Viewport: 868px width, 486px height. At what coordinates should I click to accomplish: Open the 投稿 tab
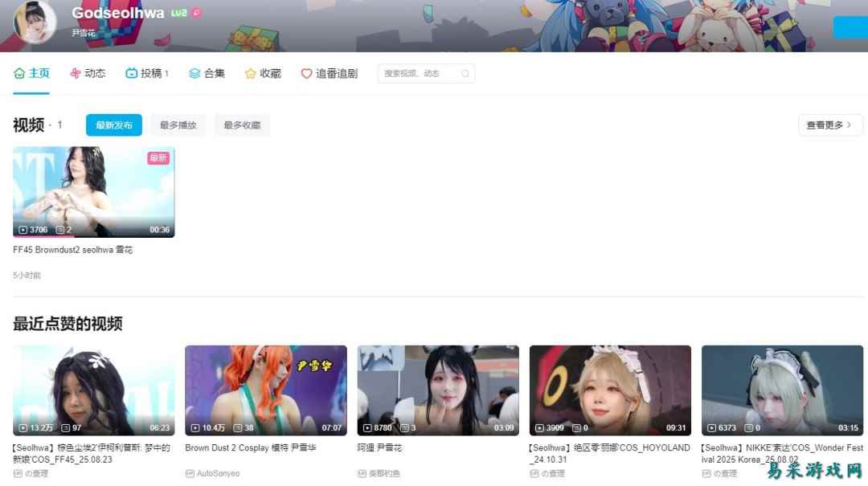click(x=151, y=73)
